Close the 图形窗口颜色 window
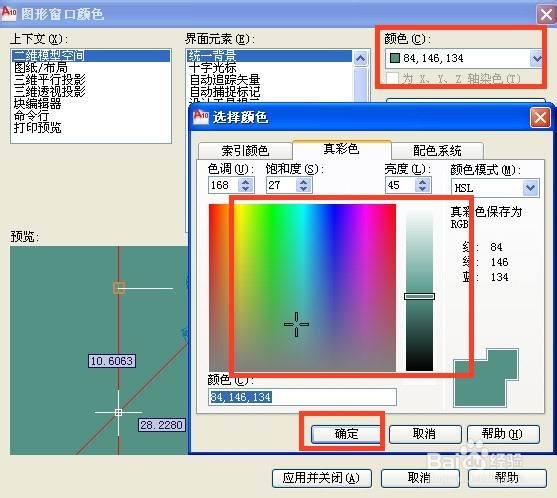The width and height of the screenshot is (557, 498). [546, 15]
